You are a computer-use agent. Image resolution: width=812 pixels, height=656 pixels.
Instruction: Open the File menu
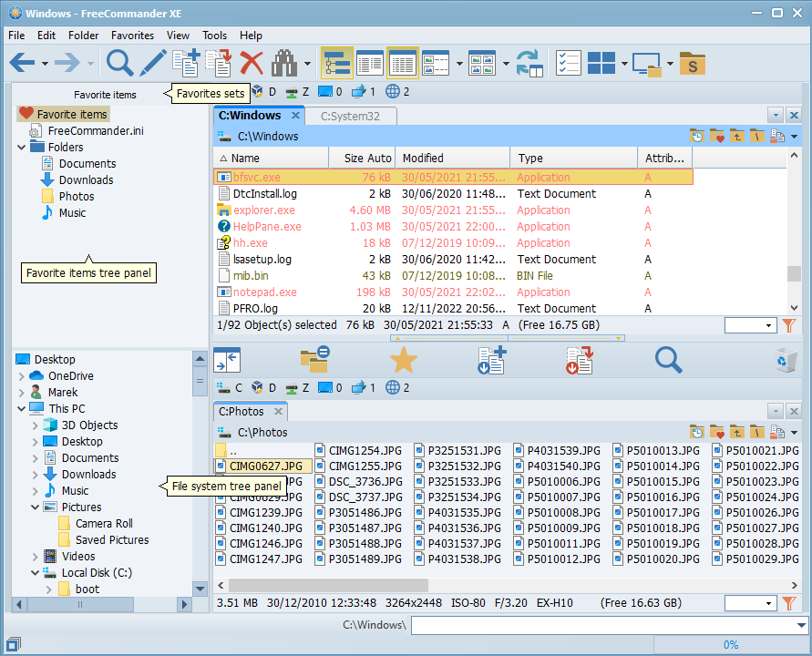16,36
